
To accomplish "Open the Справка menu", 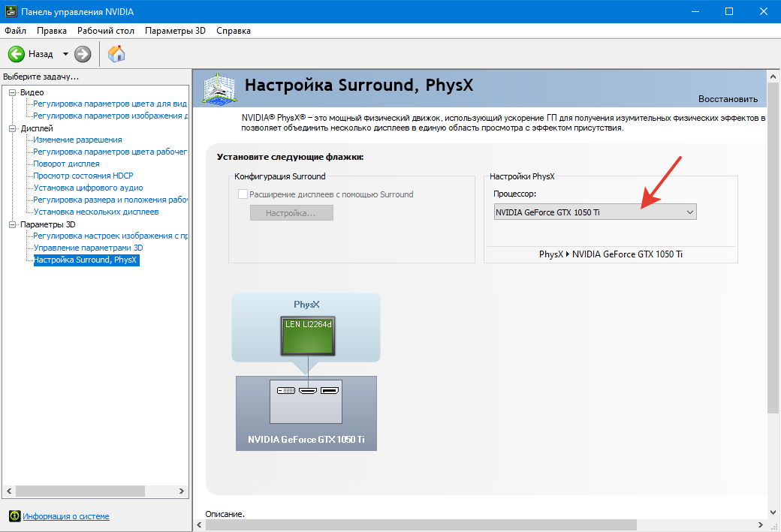I will pos(234,30).
